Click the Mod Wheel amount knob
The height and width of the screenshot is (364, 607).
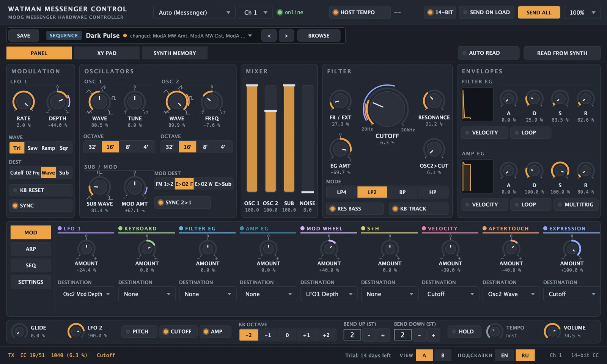point(329,249)
